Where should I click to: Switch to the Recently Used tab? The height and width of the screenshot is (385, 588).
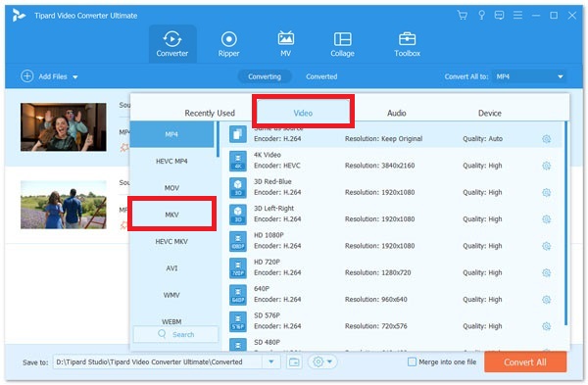point(210,114)
